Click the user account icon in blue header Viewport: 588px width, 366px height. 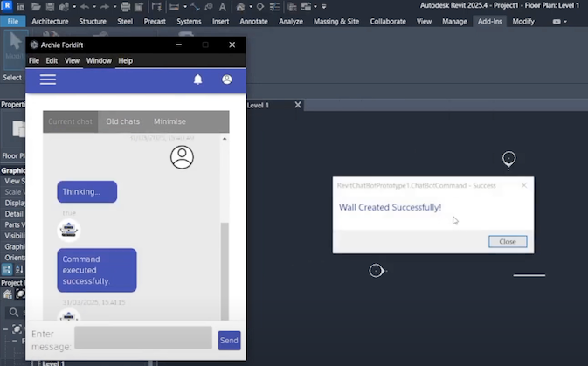[227, 79]
